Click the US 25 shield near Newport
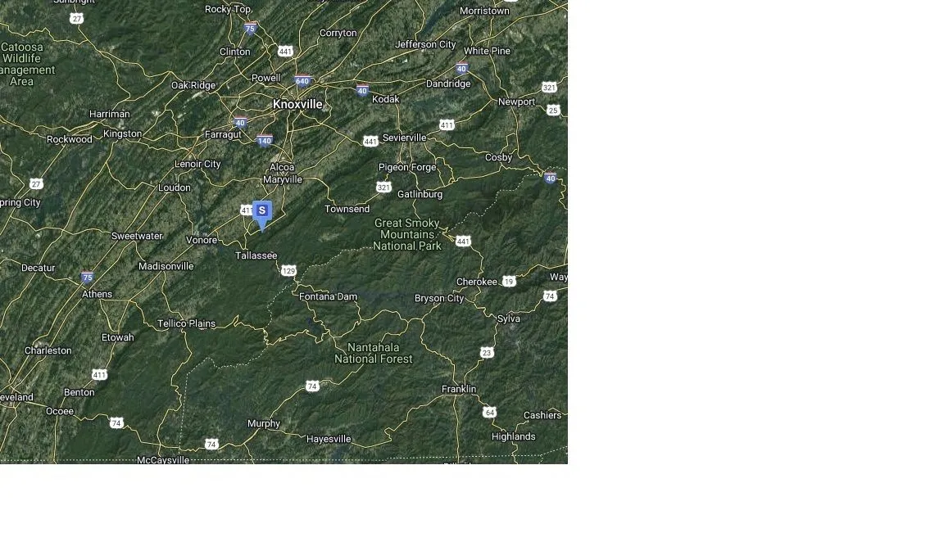Image resolution: width=944 pixels, height=560 pixels. click(553, 110)
